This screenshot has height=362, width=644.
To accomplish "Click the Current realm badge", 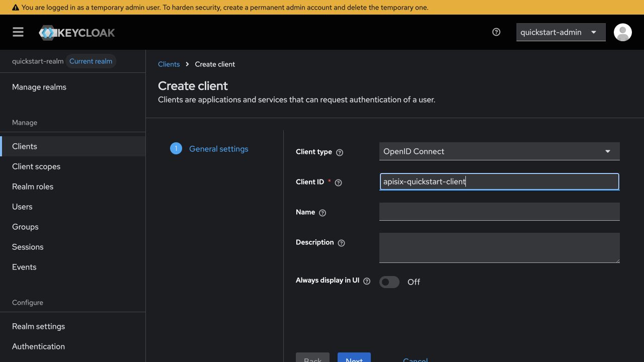I will (x=91, y=61).
